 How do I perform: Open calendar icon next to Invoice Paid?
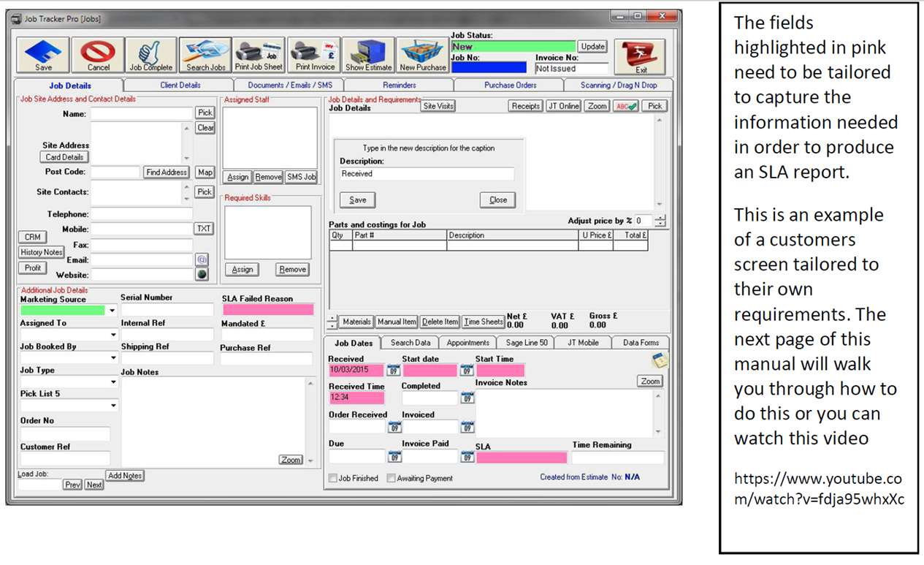467,458
